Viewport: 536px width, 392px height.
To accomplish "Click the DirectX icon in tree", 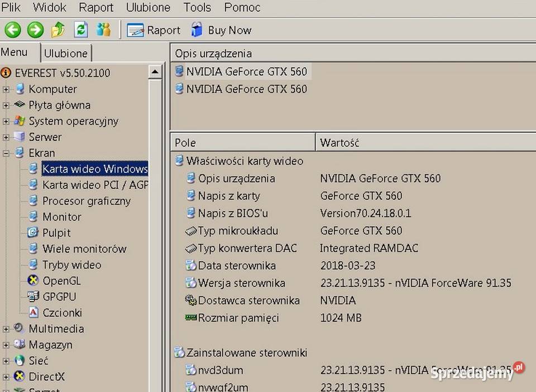I will 20,376.
